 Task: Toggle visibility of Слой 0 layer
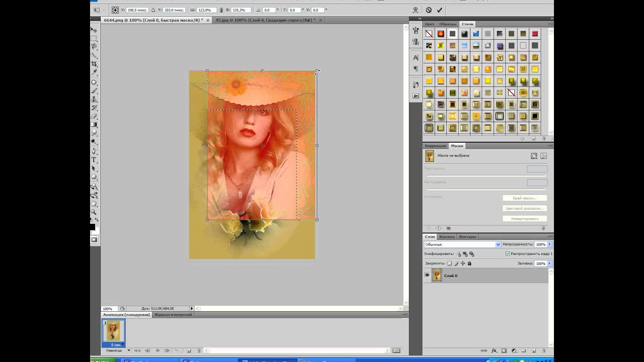(427, 275)
